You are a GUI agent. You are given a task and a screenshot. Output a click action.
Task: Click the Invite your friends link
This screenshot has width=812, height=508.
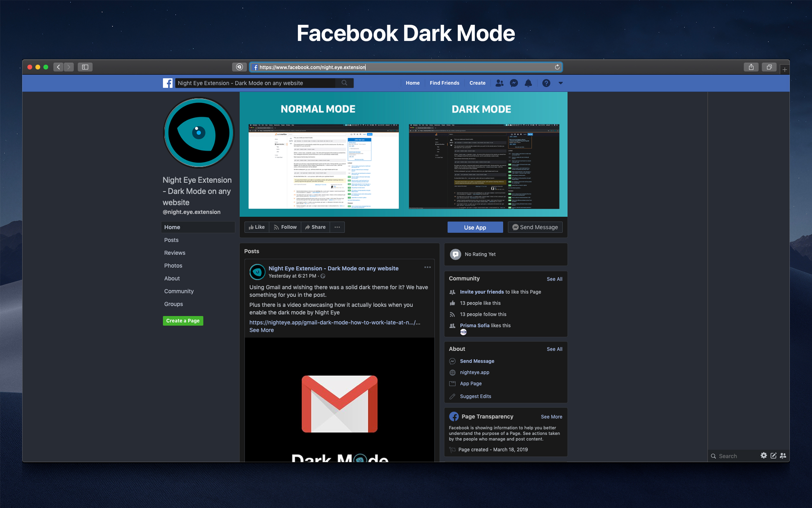pos(482,292)
